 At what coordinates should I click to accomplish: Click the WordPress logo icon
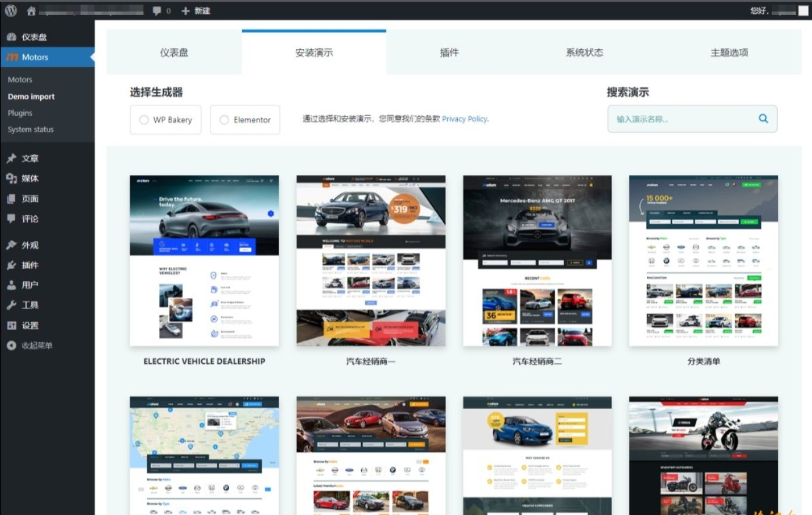(10, 10)
